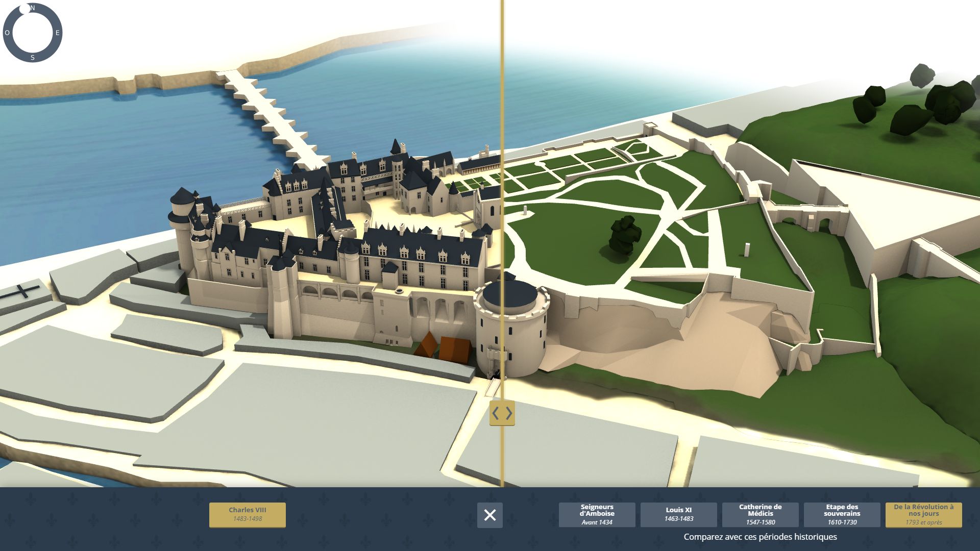Click the comparison slider handle with arrows
The width and height of the screenshot is (980, 551).
(502, 413)
